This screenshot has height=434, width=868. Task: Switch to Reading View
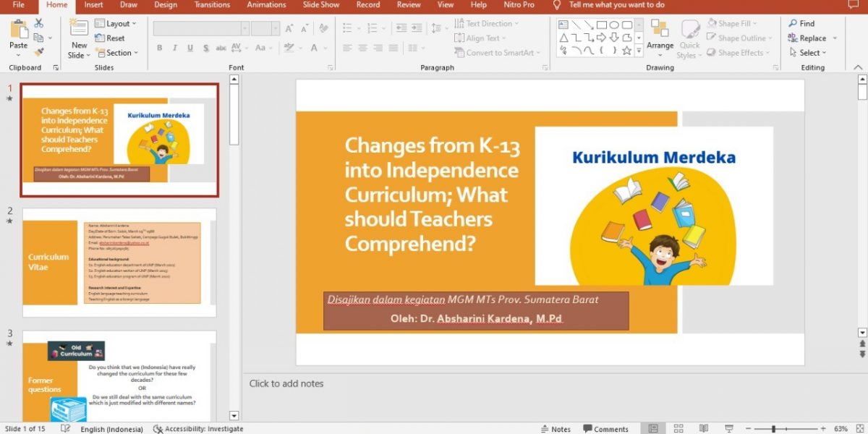(704, 429)
